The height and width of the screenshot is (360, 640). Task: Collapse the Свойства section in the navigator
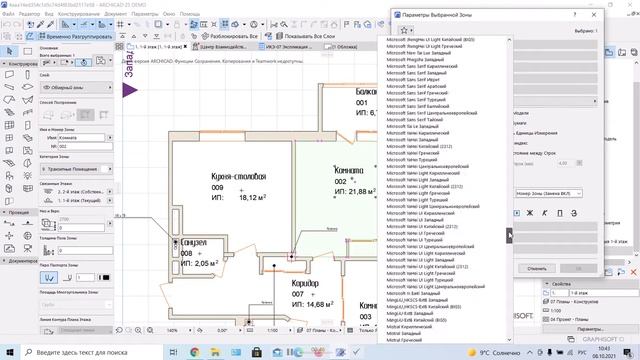tap(547, 284)
